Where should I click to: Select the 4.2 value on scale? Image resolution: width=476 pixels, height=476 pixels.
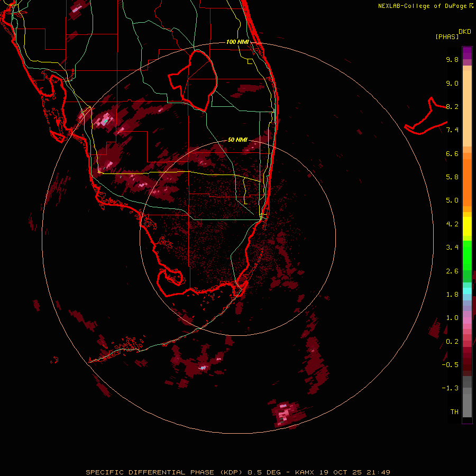tap(452, 224)
